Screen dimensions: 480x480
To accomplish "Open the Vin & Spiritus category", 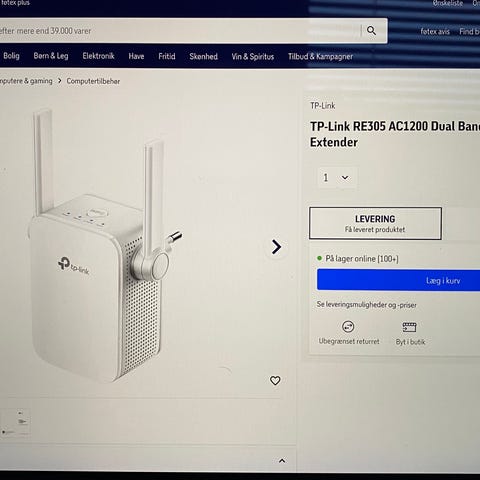I will [x=253, y=57].
